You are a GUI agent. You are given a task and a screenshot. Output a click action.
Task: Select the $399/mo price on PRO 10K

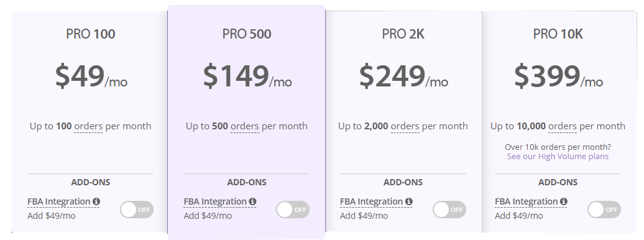[x=558, y=76]
